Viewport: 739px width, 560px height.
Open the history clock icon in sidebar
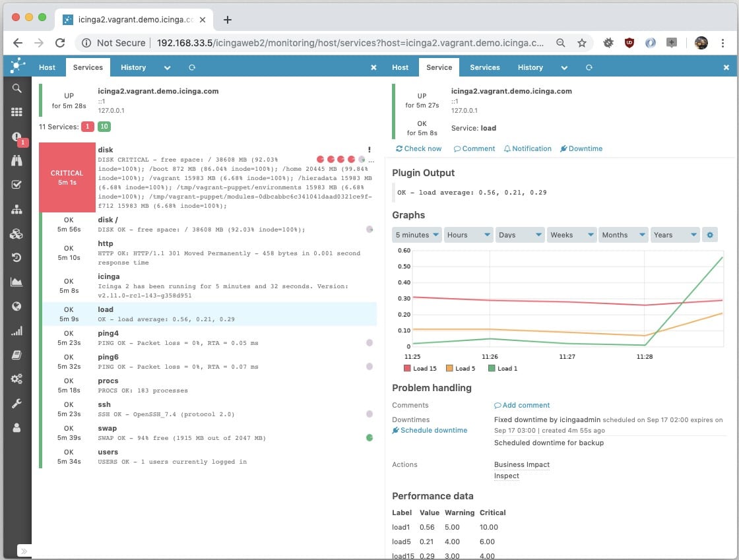[16, 258]
